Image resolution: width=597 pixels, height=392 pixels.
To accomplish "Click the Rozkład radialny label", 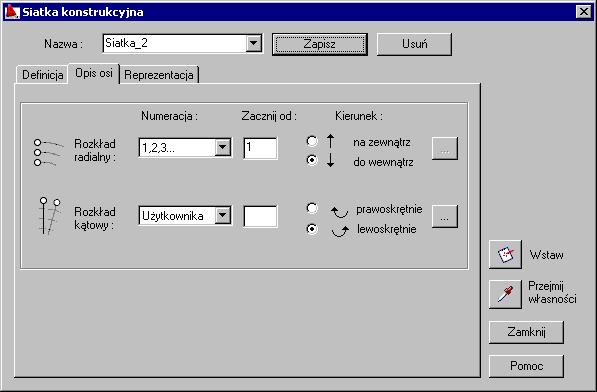I will point(95,150).
